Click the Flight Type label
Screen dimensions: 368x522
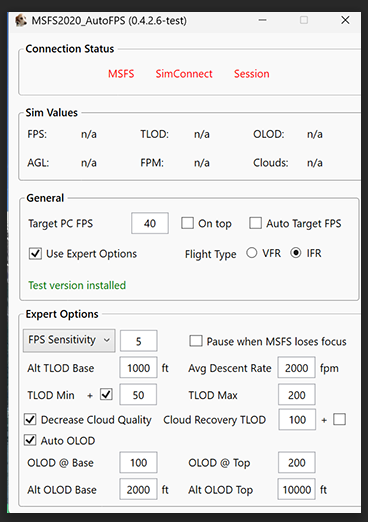coord(211,254)
